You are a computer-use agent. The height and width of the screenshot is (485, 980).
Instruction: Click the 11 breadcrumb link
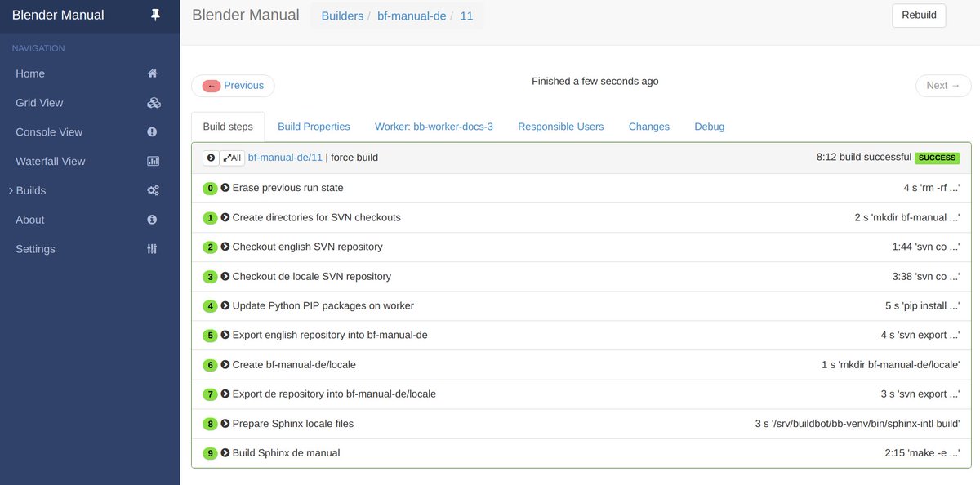click(x=466, y=16)
